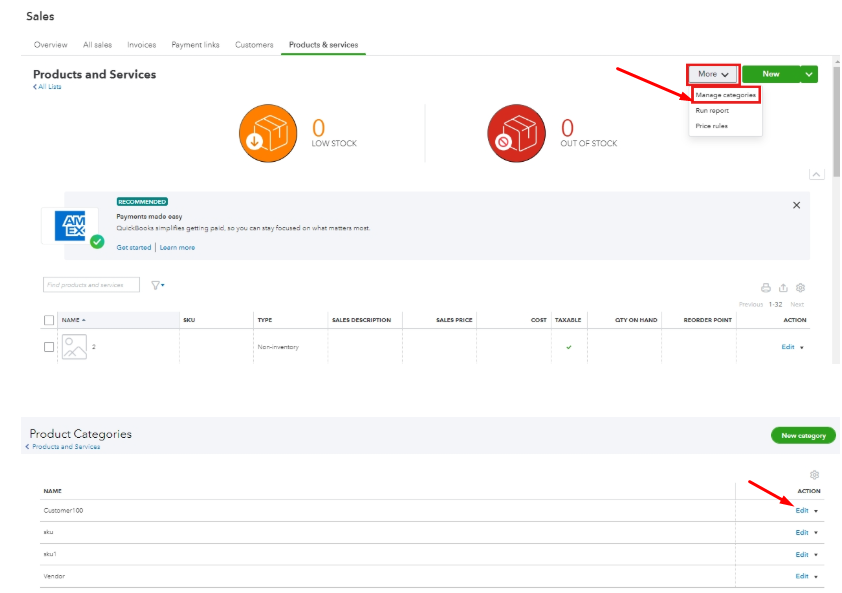The height and width of the screenshot is (593, 842).
Task: Click the Previous pagination link
Action: pyautogui.click(x=751, y=305)
